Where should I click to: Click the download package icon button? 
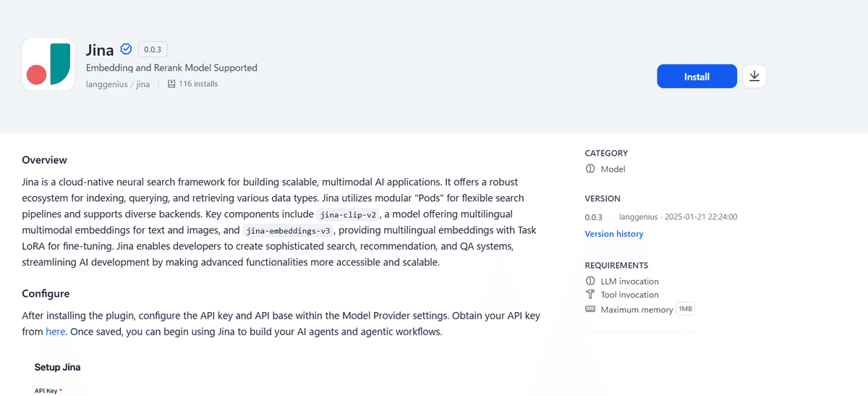pyautogui.click(x=754, y=76)
